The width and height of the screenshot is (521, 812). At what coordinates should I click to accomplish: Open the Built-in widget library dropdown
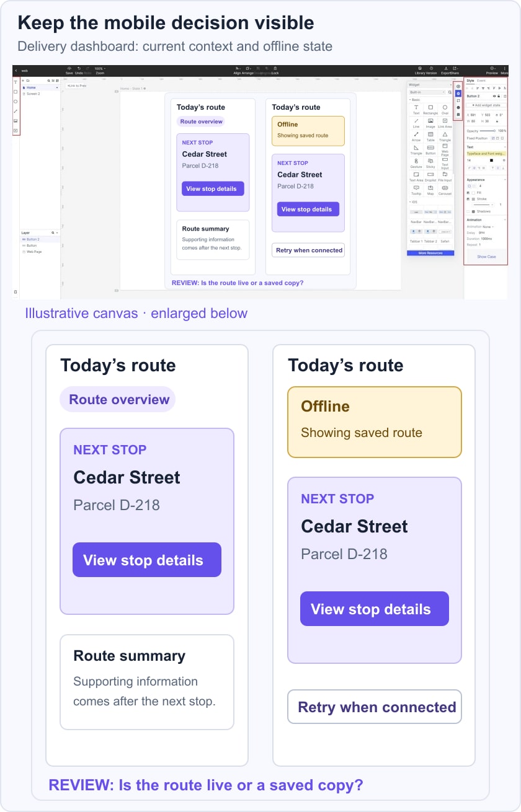(427, 92)
